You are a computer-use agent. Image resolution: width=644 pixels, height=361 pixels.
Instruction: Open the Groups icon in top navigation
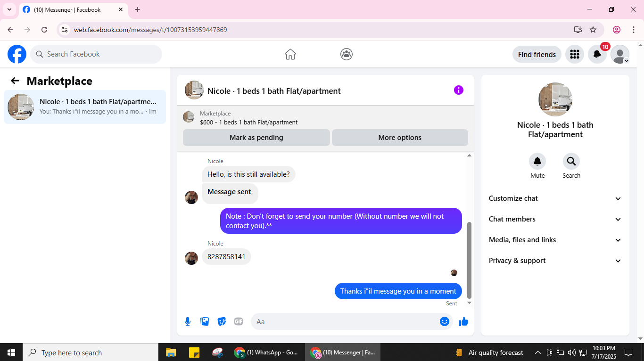click(347, 54)
